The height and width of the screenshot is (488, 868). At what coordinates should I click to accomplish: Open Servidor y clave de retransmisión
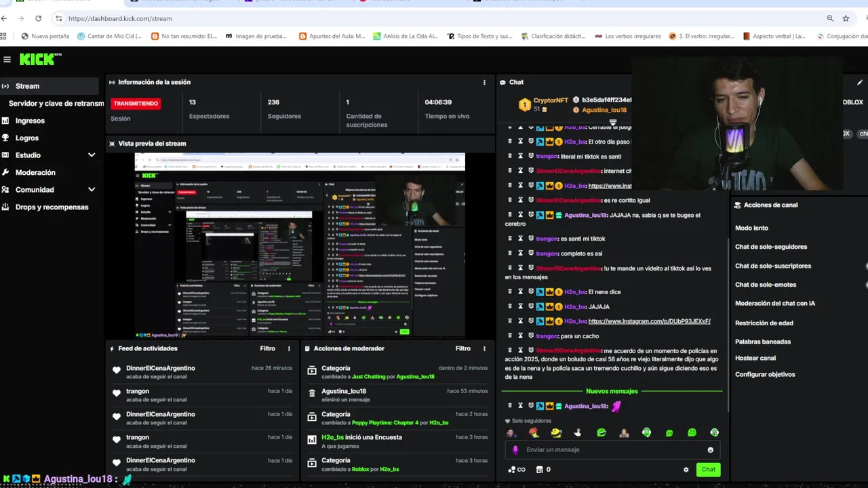click(x=56, y=104)
